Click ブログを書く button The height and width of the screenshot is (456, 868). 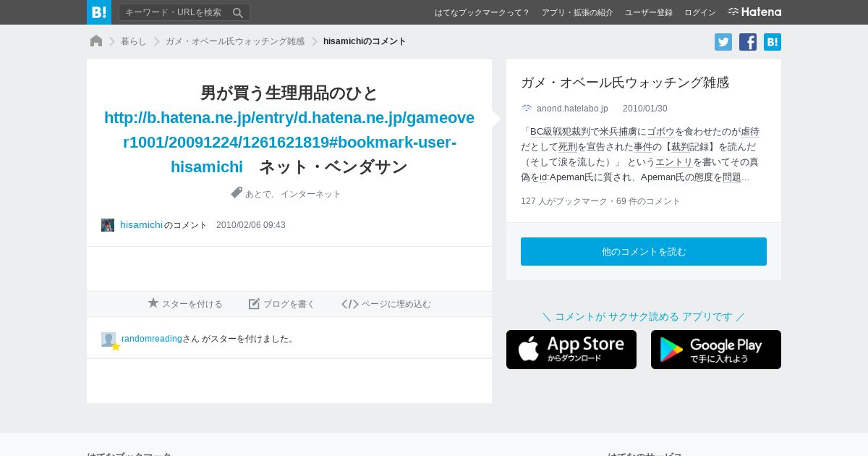282,304
